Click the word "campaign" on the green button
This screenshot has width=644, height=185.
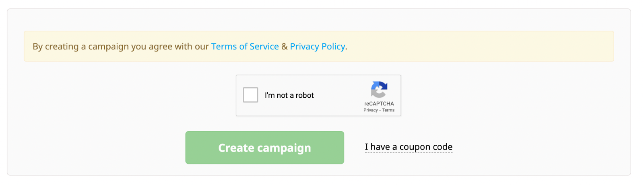284,148
